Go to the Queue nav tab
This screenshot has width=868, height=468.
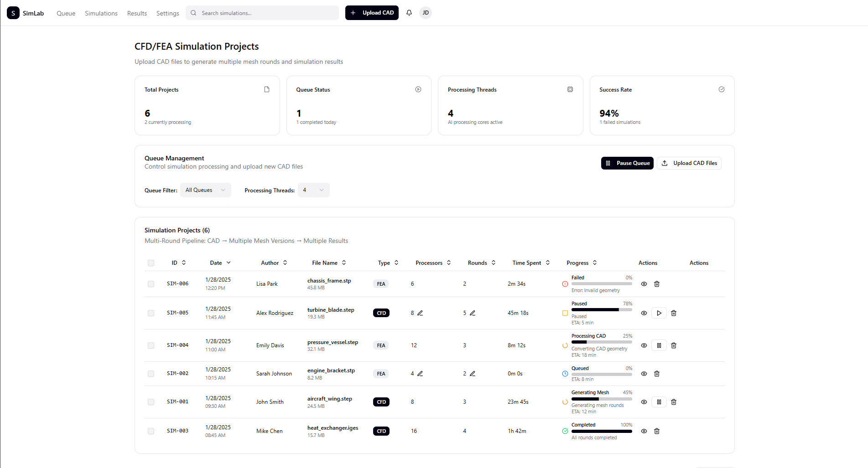66,13
